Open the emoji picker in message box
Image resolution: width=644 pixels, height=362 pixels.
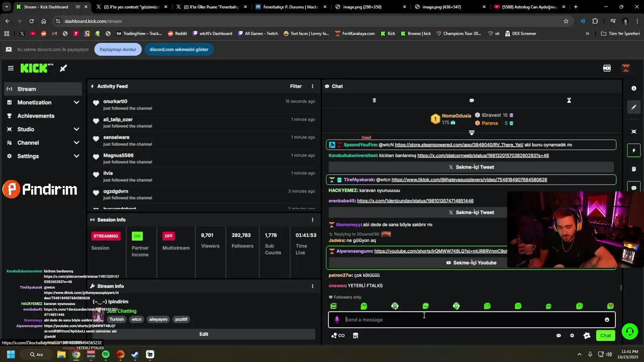coord(607,320)
